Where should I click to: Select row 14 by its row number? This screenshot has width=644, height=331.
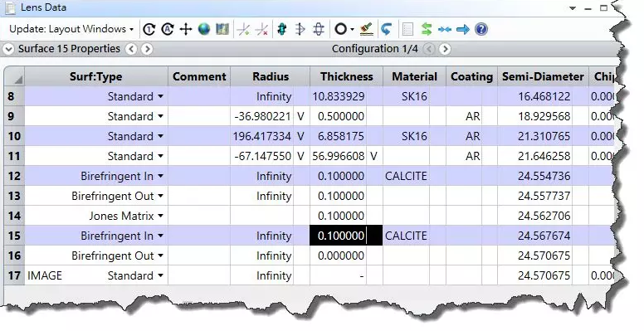pos(14,216)
